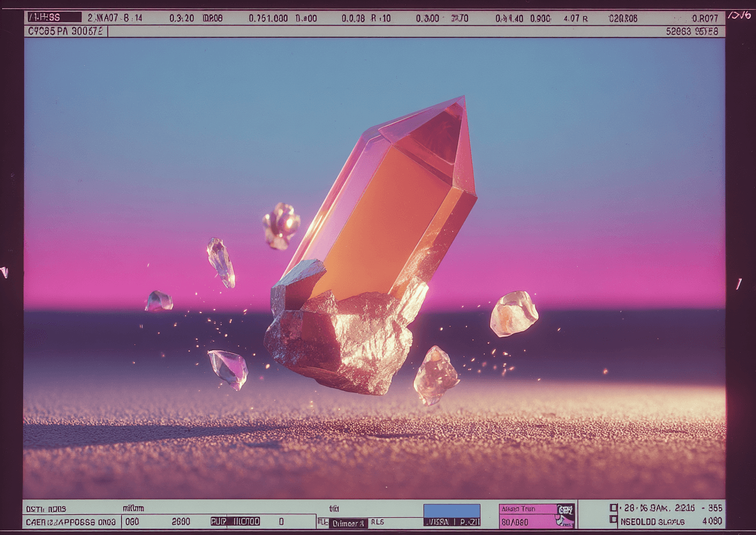Image resolution: width=756 pixels, height=535 pixels.
Task: Click the C20.R06 value in top bar
Action: click(x=623, y=18)
